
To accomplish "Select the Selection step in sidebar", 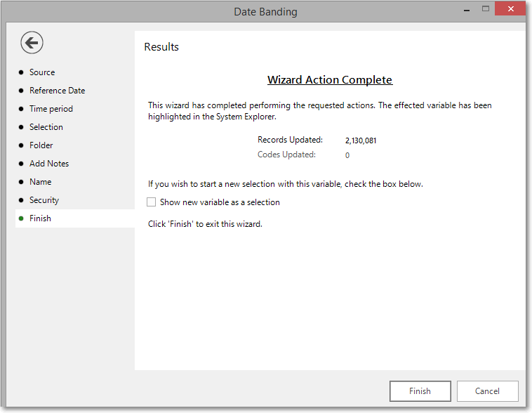I will click(x=46, y=127).
